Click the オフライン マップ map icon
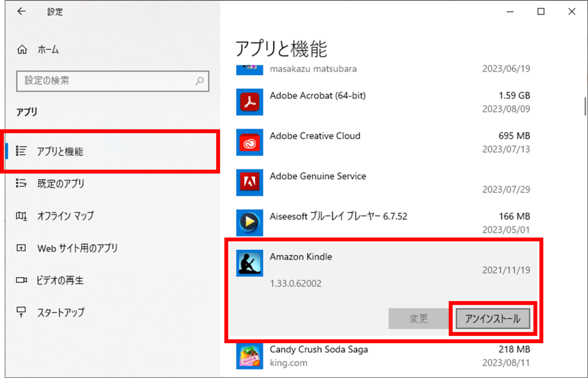Viewport: 588px width, 378px height. coord(21,216)
